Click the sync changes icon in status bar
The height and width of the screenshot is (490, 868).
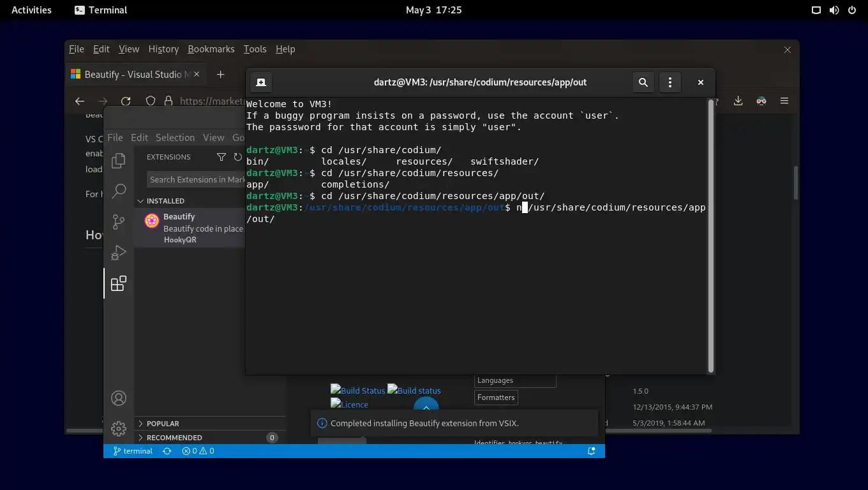pos(167,451)
